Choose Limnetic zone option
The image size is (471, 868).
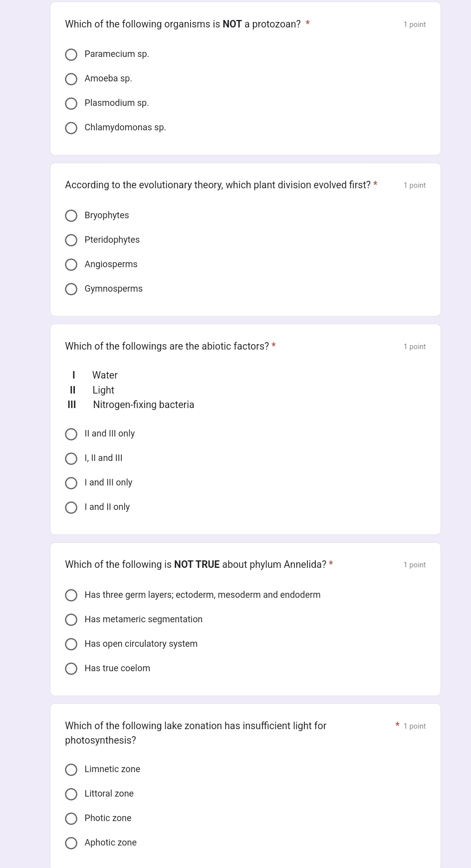point(71,770)
